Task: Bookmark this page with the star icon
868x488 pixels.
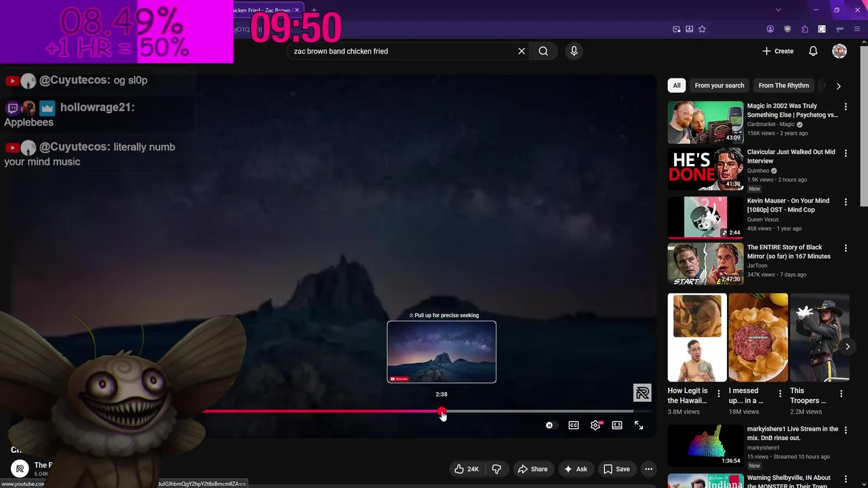Action: click(x=702, y=29)
